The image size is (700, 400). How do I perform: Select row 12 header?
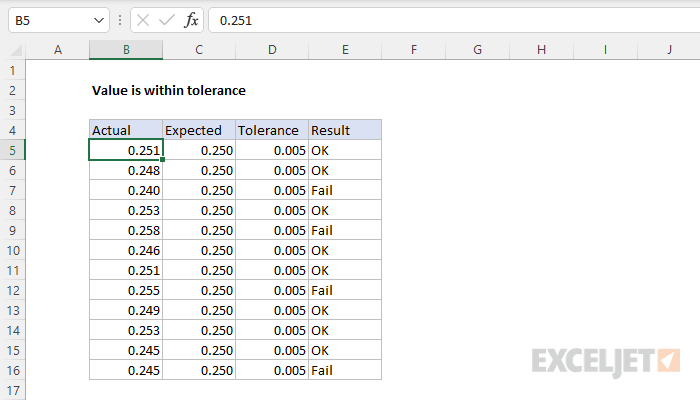12,290
